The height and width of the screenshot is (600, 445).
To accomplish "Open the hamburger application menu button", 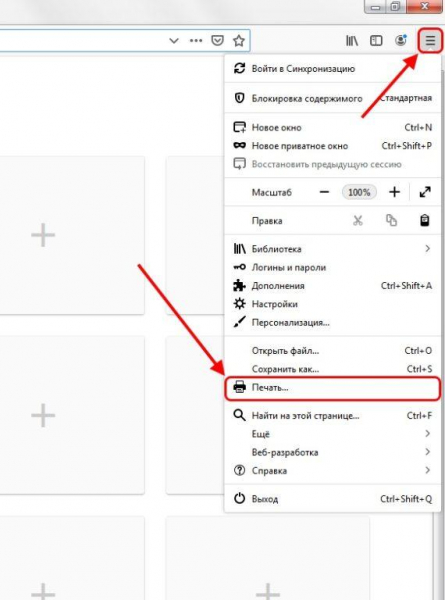I will pyautogui.click(x=430, y=40).
